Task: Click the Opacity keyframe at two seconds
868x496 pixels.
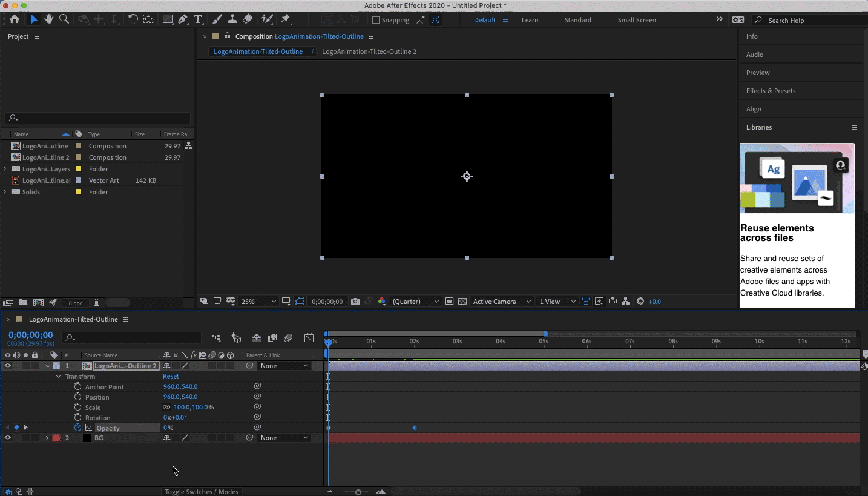Action: click(x=415, y=428)
